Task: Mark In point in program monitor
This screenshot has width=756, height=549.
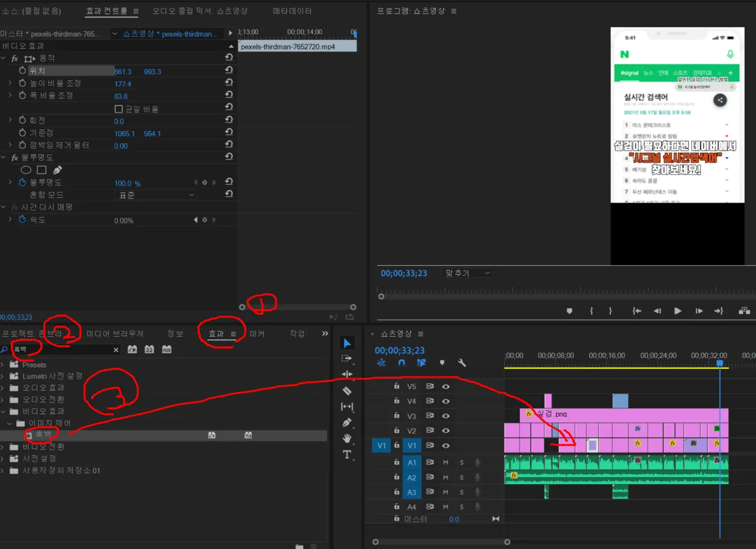Action: (591, 311)
